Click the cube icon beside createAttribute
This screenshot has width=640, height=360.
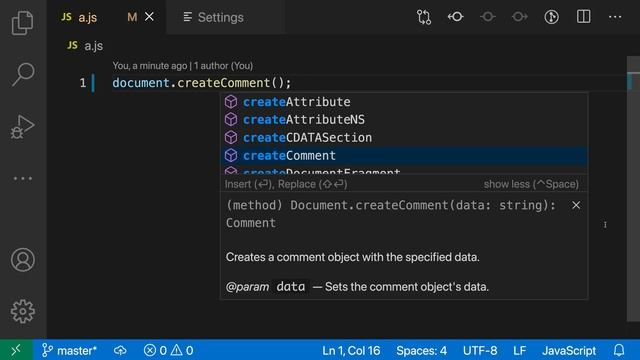[x=231, y=102]
